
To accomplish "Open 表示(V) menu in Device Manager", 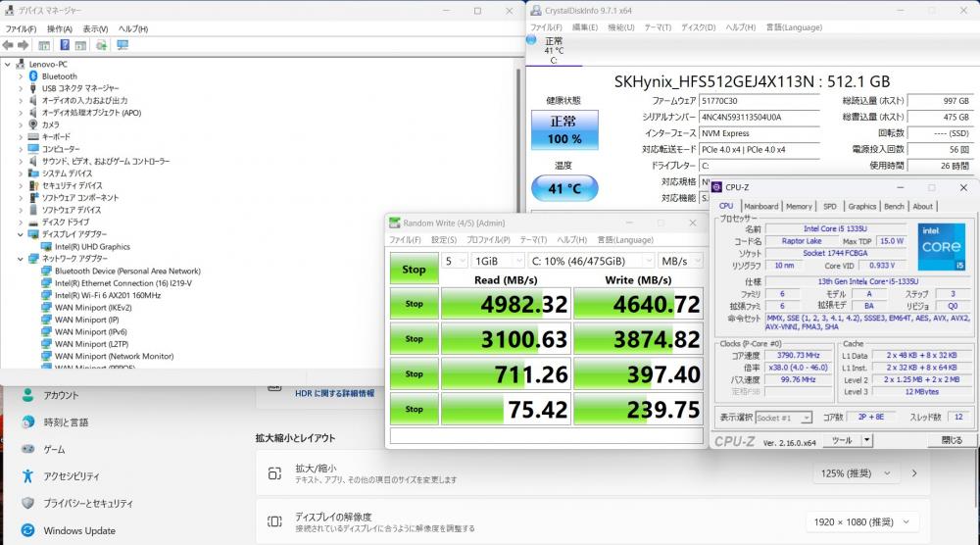I will click(x=95, y=29).
